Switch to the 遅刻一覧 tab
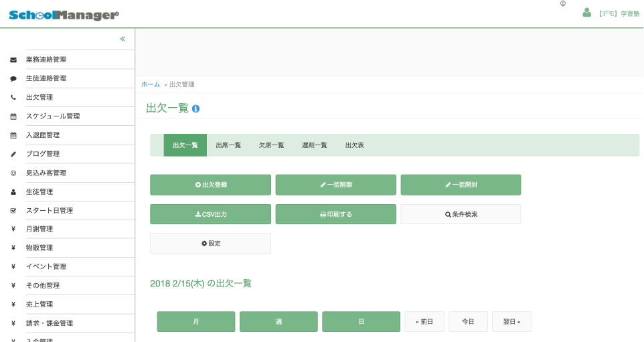Screen dimensions: 644x342 point(314,145)
